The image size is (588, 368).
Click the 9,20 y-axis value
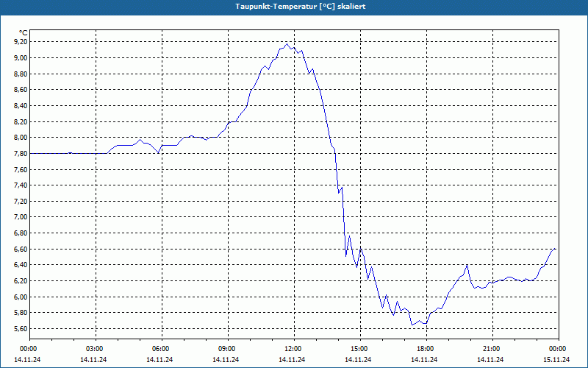coord(21,42)
